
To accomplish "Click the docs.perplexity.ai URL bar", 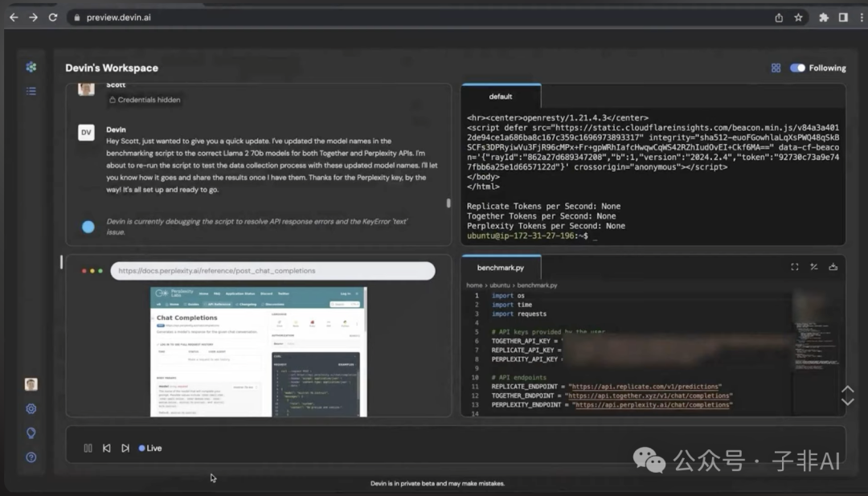I will [272, 271].
